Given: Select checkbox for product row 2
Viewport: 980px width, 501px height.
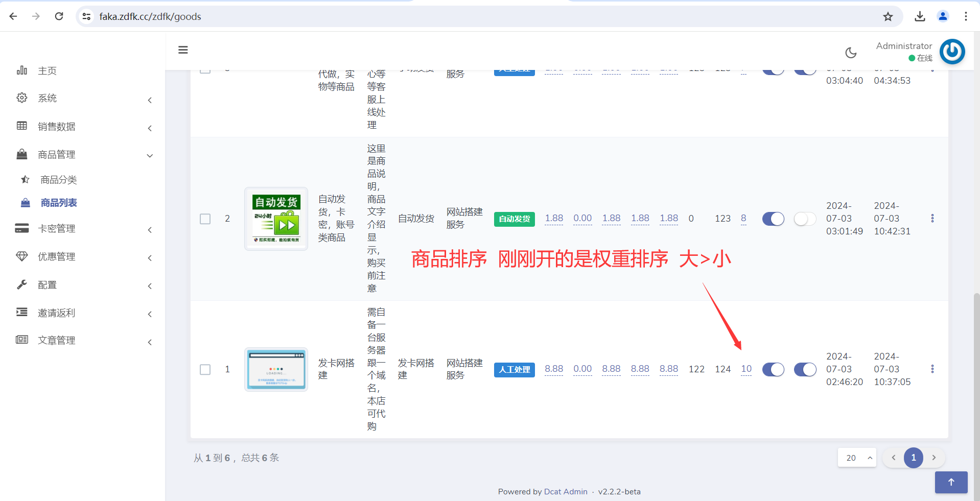Looking at the screenshot, I should (205, 219).
